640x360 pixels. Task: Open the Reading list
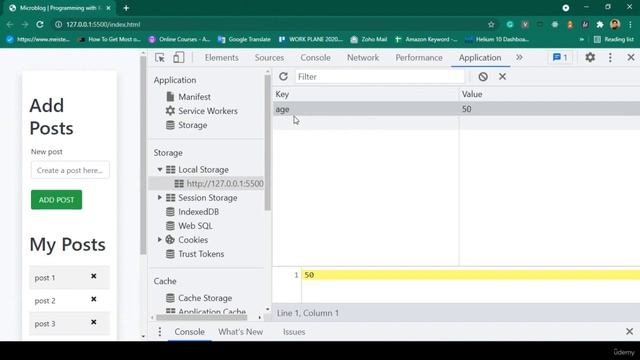coord(614,39)
